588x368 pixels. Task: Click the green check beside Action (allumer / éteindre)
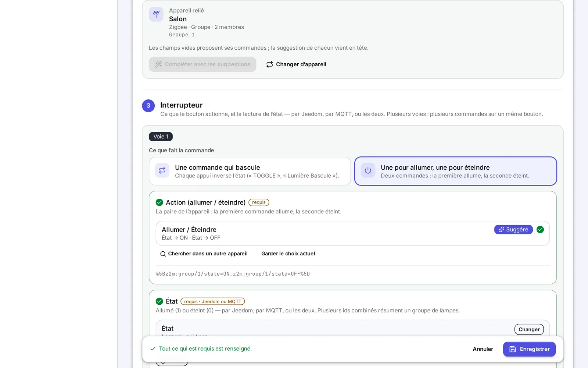[x=159, y=202]
